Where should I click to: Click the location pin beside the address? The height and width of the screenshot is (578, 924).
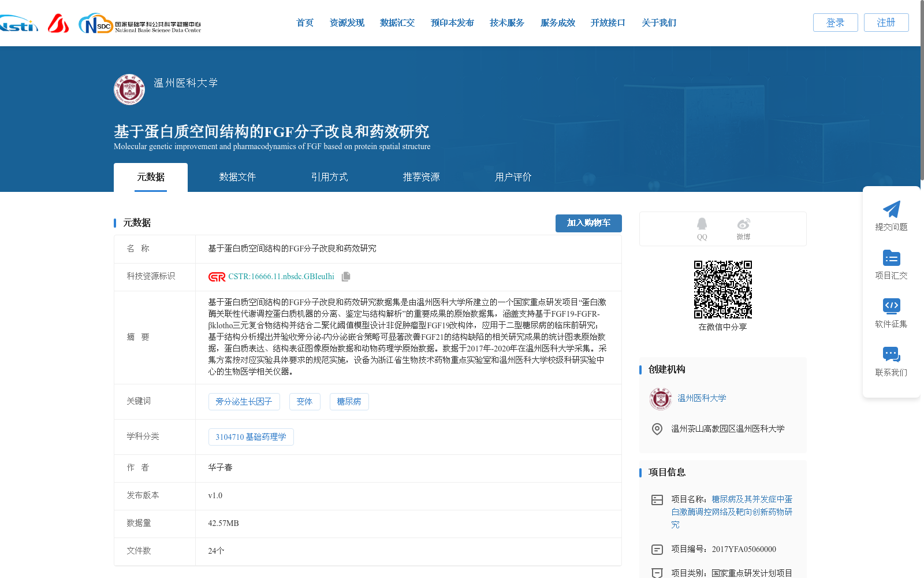point(657,429)
